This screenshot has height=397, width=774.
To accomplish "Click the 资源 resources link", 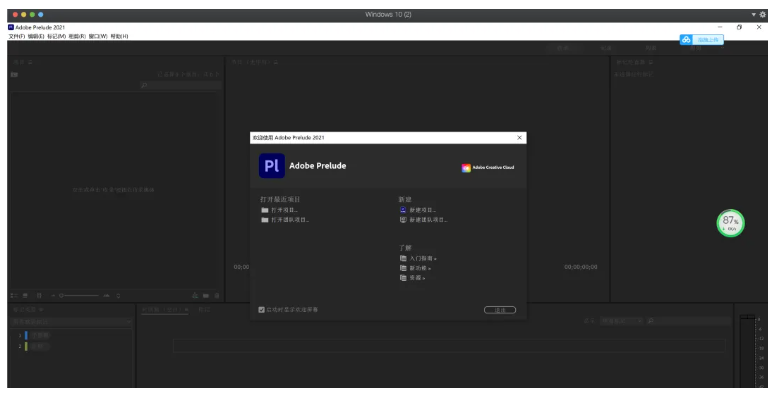I will 417,278.
